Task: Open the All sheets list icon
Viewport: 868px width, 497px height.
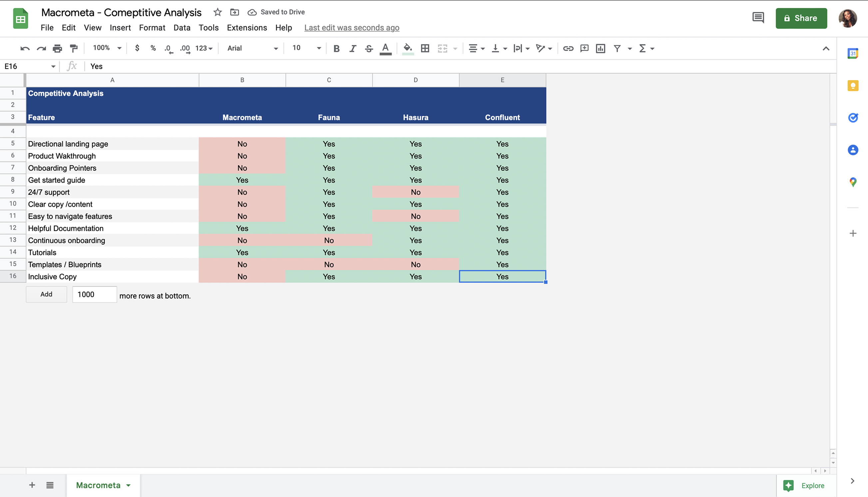Action: [x=50, y=485]
